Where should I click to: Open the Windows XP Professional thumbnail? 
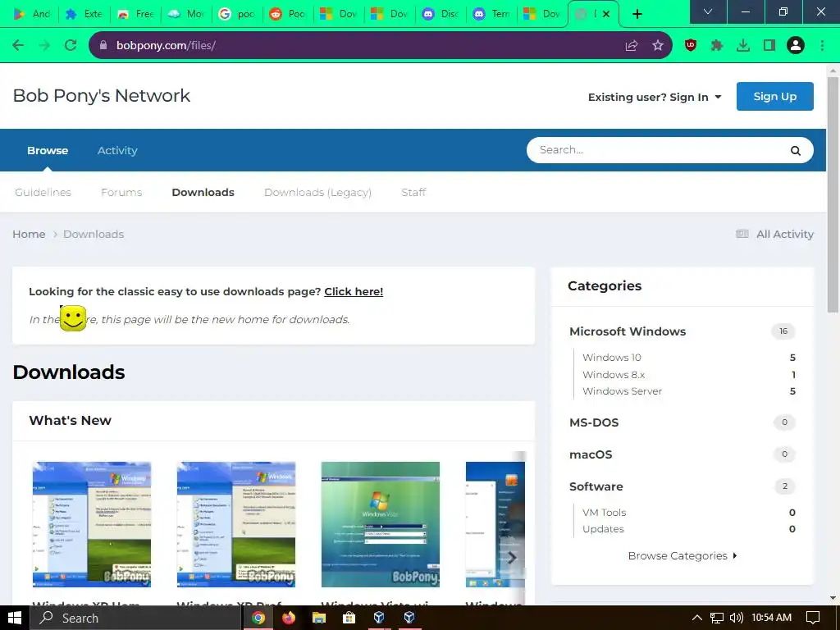click(x=236, y=524)
